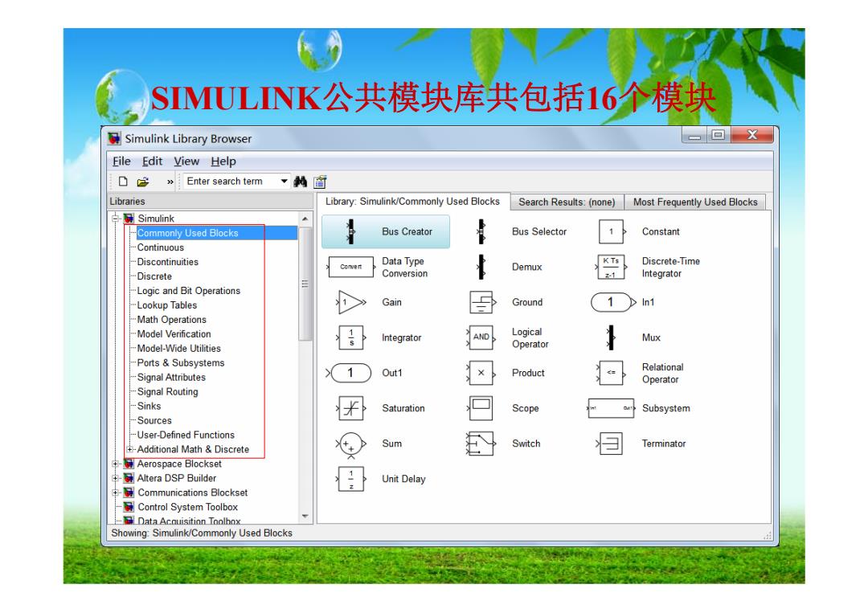The image size is (868, 613).
Task: Choose the Integrator block icon
Action: coord(351,337)
